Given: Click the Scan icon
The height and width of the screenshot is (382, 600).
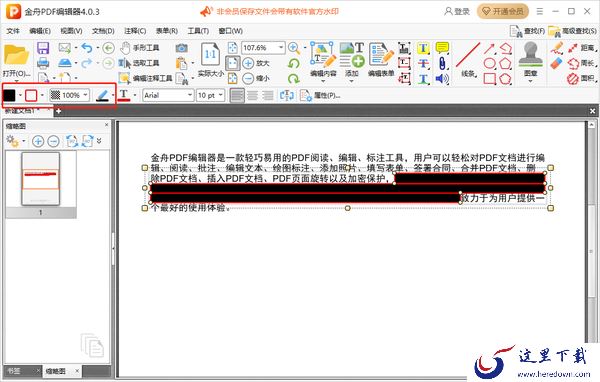Looking at the screenshot, I should (65, 63).
